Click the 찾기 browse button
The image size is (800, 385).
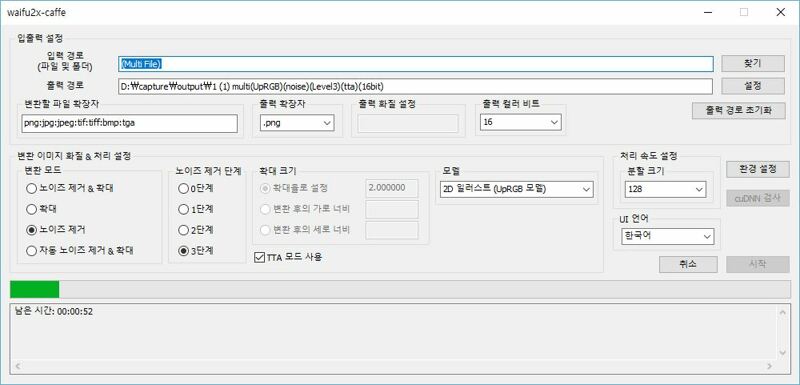point(753,64)
